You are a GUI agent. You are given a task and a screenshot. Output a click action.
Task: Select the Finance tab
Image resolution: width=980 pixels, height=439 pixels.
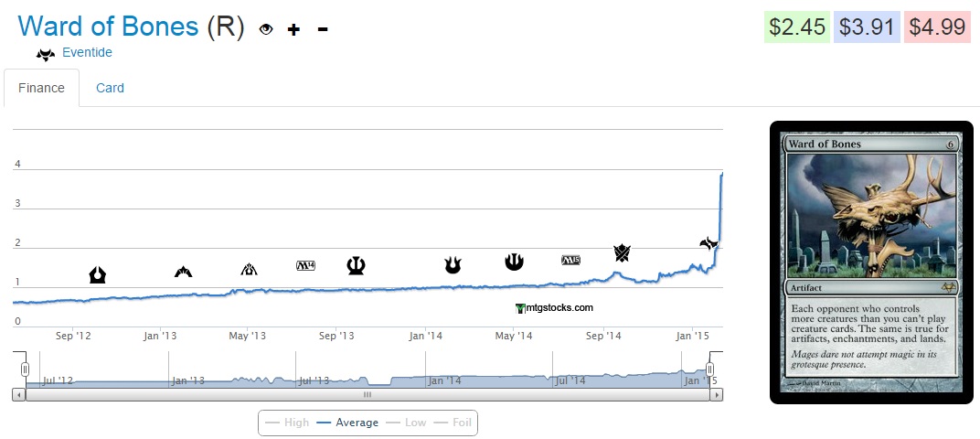tap(41, 88)
